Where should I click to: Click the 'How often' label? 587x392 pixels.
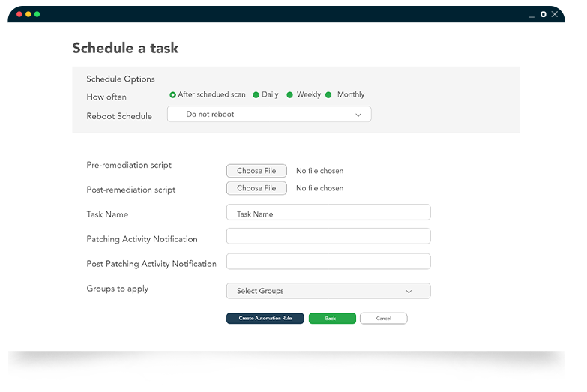106,97
